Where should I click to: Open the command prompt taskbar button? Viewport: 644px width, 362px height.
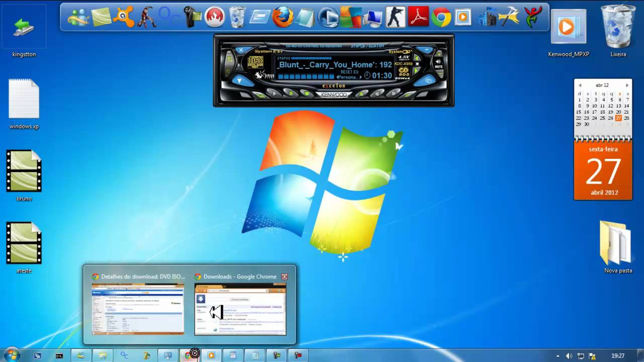click(59, 355)
